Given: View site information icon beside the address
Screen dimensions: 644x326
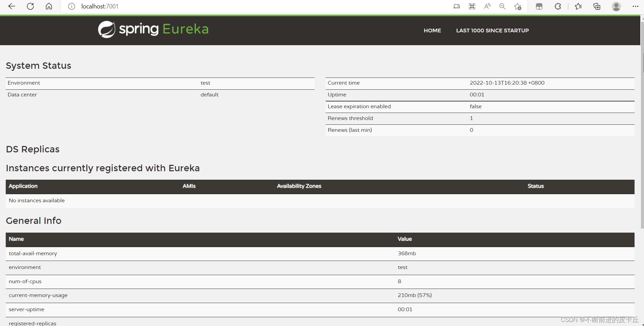Looking at the screenshot, I should 71,6.
